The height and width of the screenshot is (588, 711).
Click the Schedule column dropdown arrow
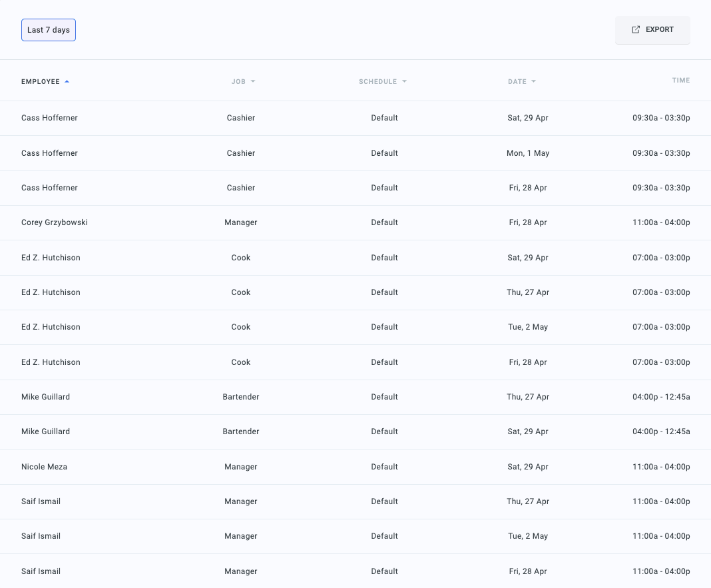coord(404,82)
